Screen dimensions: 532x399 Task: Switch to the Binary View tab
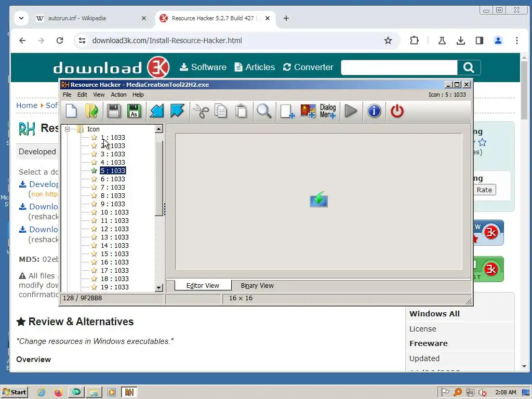click(x=257, y=286)
